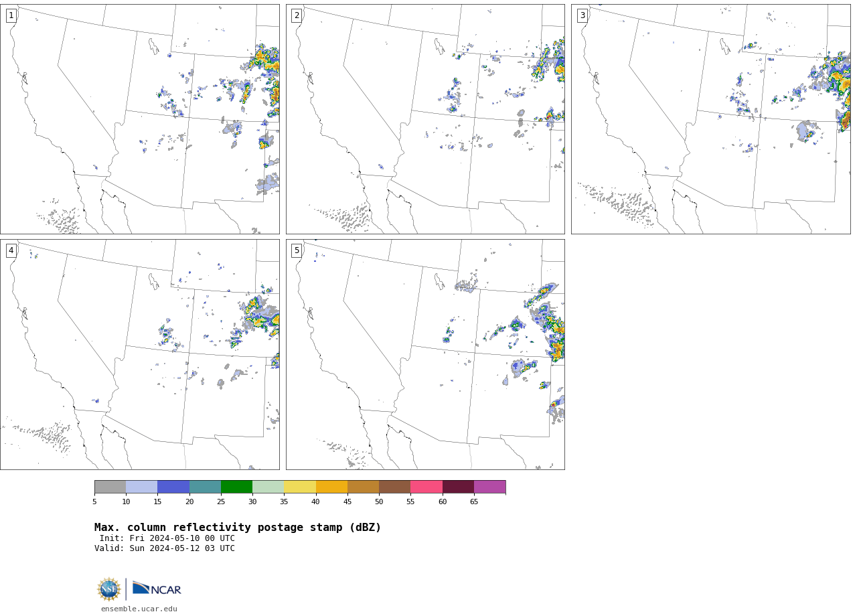Screen dimensions: 857x616
Task: Click the Max. column reflectivity title
Action: [238, 528]
